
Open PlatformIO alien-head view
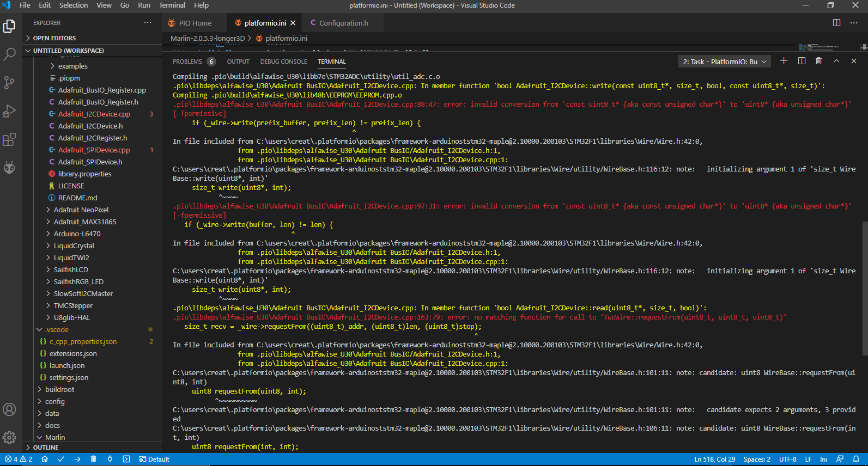coord(9,168)
